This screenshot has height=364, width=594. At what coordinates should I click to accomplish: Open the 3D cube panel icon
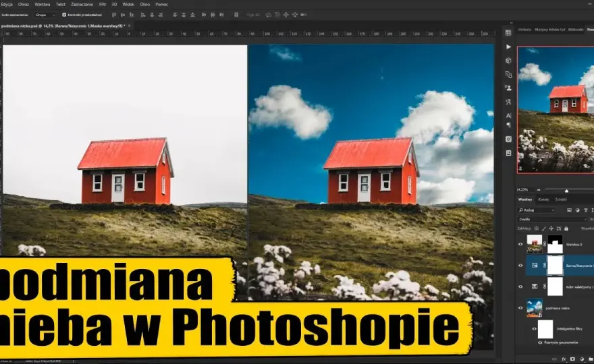click(x=508, y=61)
